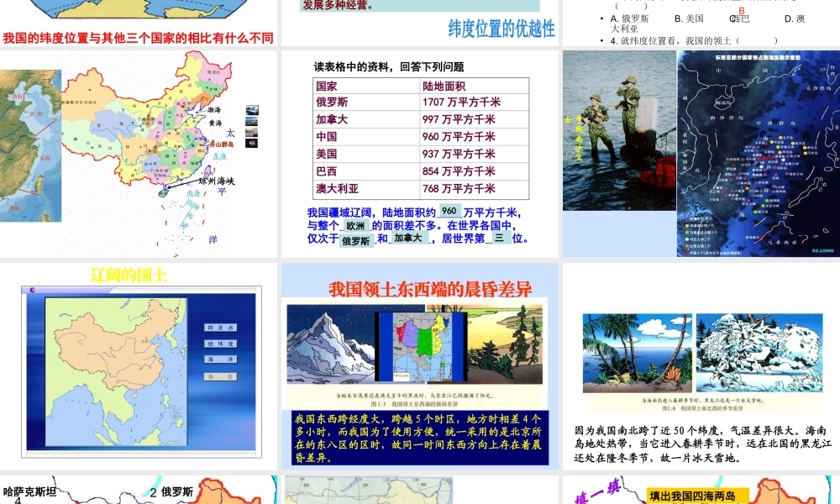This screenshot has width=840, height=504.
Task: Click the 琼州海峡 label on the map
Action: click(217, 181)
